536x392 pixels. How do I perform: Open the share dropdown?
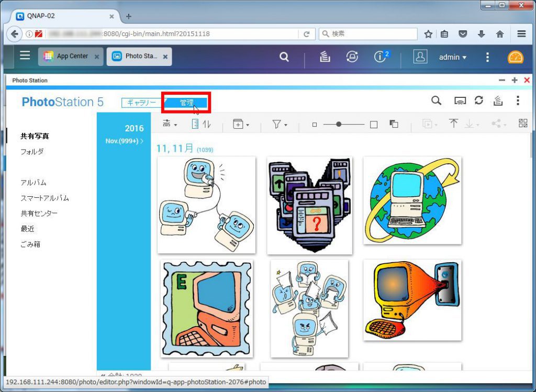(499, 124)
